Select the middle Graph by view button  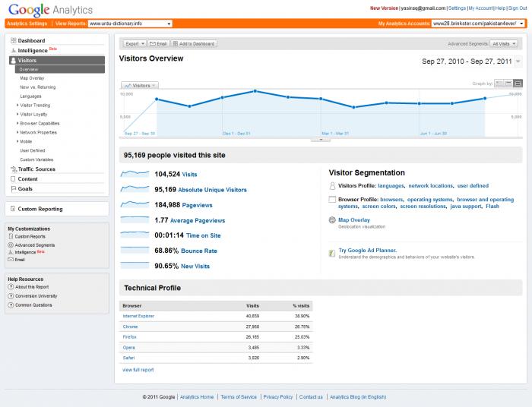509,83
